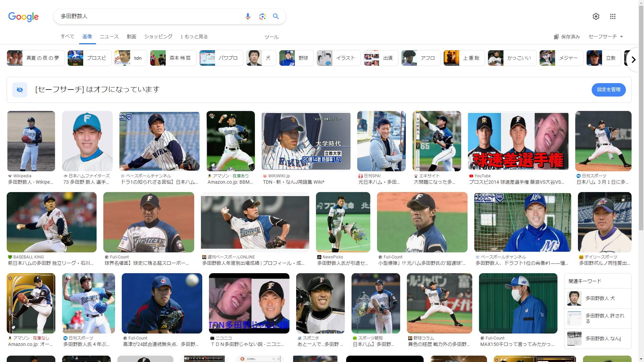Select the パワプロ filter chip
644x362 pixels.
click(x=221, y=58)
